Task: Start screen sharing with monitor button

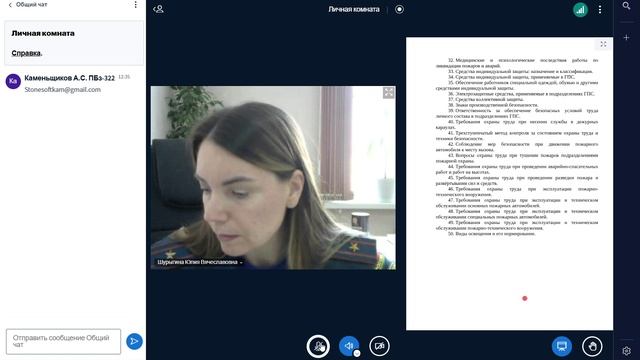Action: point(562,346)
